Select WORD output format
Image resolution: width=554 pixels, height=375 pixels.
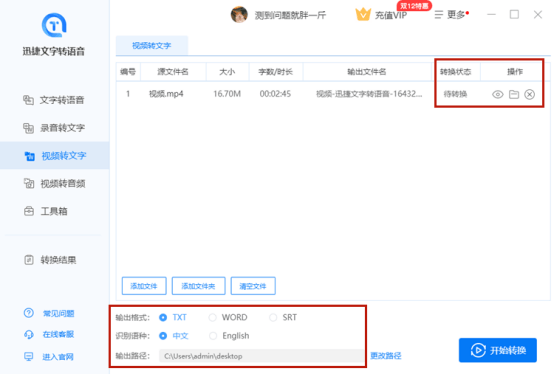(x=228, y=317)
